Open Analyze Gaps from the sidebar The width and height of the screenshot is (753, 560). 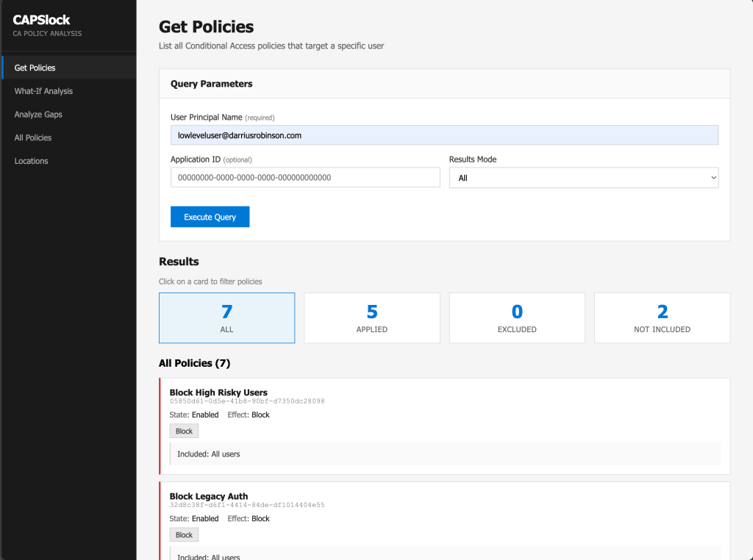[x=38, y=115]
